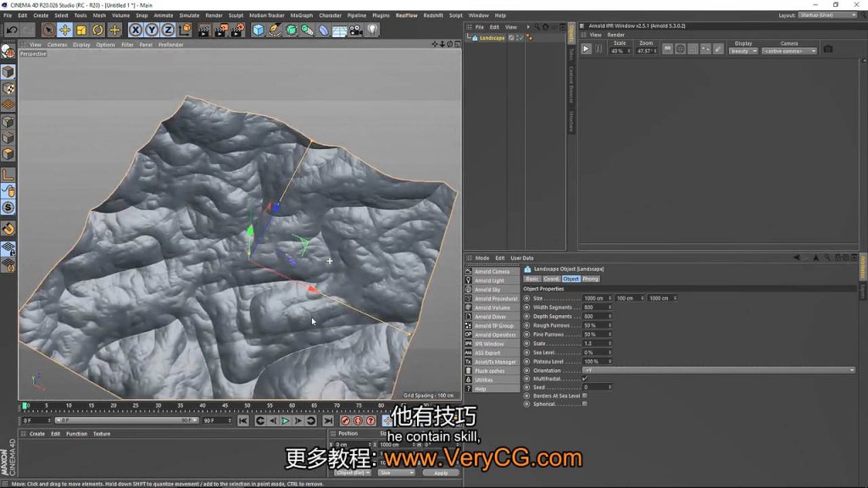Select Landscape object in Object Manager
The width and height of the screenshot is (868, 488).
pos(492,37)
